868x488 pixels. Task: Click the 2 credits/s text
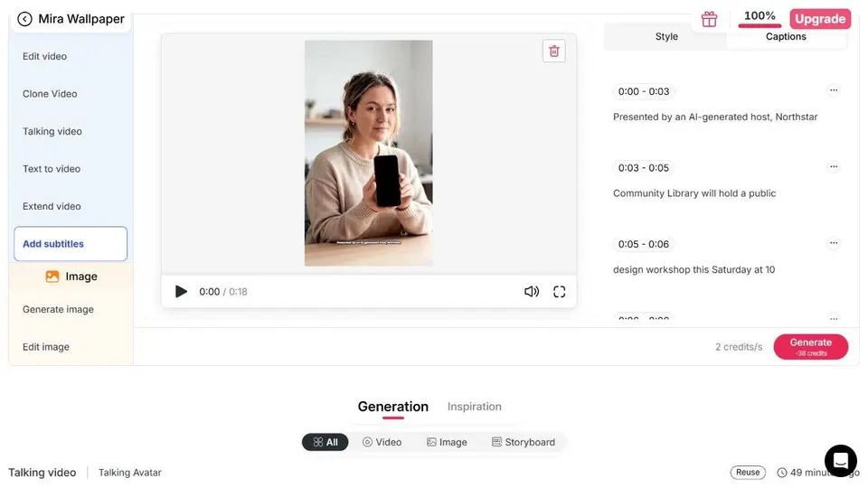739,347
